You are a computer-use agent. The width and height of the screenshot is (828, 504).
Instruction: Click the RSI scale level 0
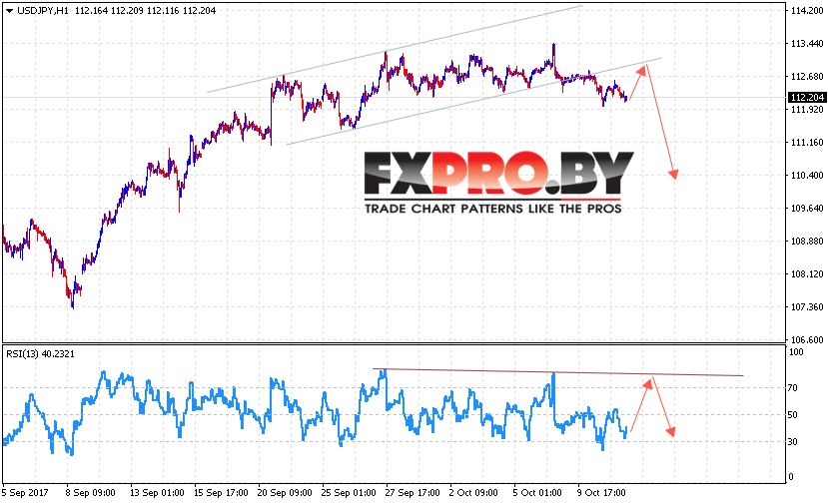click(790, 477)
